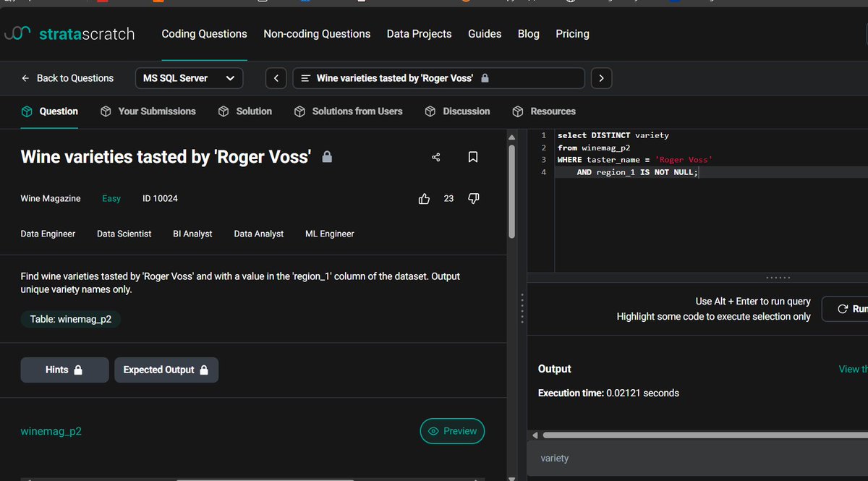The height and width of the screenshot is (481, 868).
Task: Click the Data Scientist tag
Action: (124, 234)
